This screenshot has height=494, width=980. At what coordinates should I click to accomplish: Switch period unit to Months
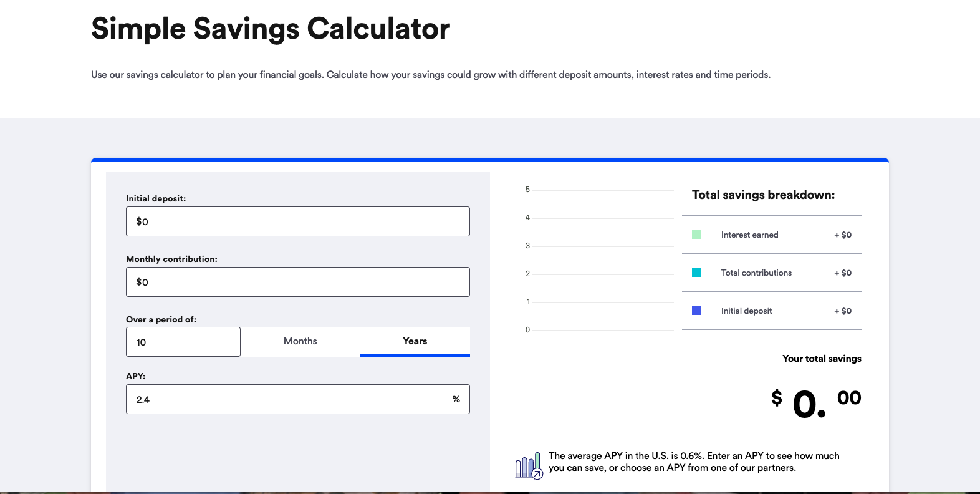point(300,341)
